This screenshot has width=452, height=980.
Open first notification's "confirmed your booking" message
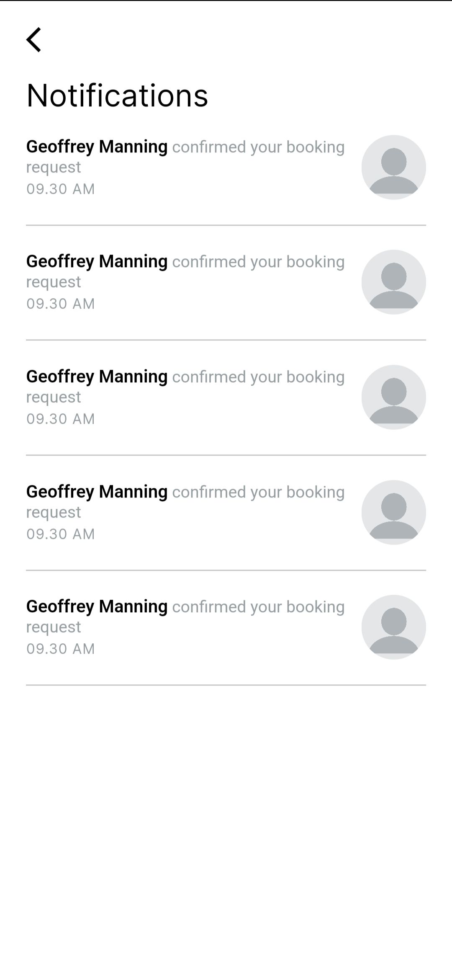click(x=258, y=147)
